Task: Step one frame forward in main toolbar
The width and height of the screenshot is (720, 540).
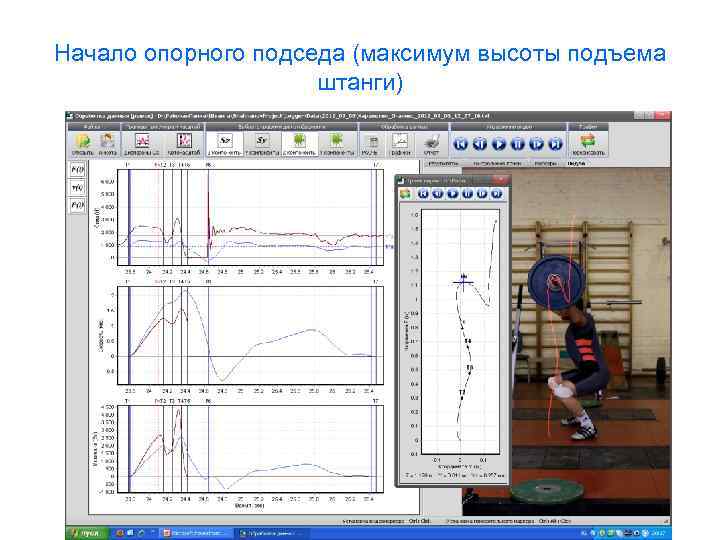Action: point(536,144)
